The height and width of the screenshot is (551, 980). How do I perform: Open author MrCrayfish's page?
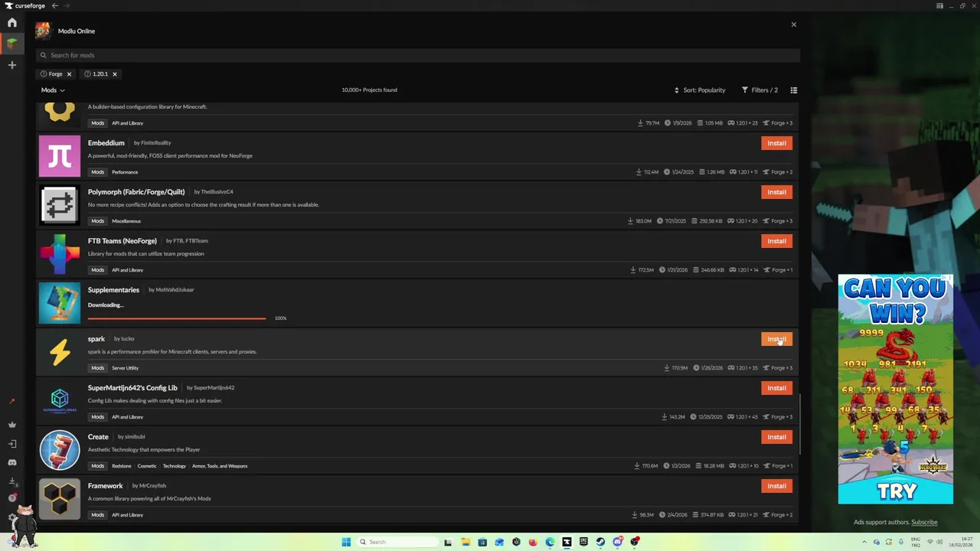click(x=152, y=486)
